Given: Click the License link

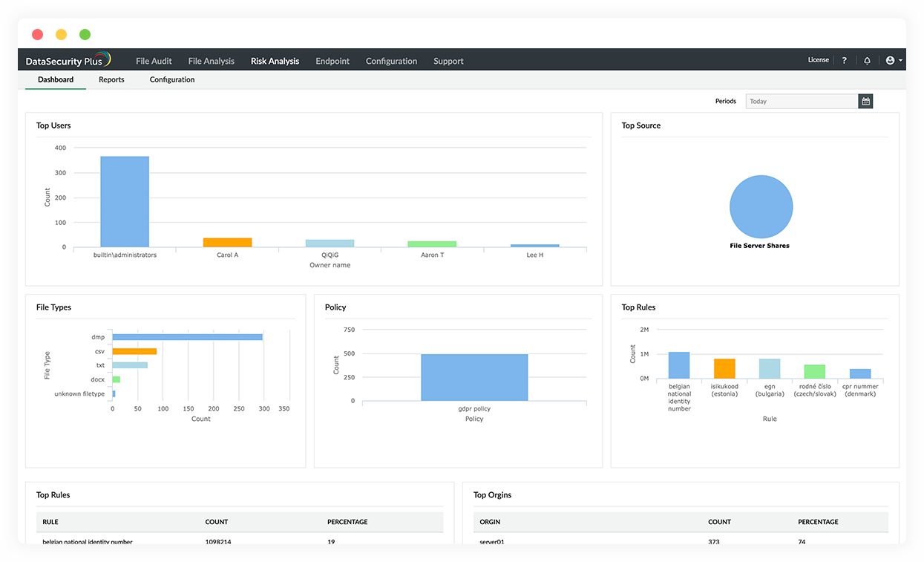Looking at the screenshot, I should (818, 60).
